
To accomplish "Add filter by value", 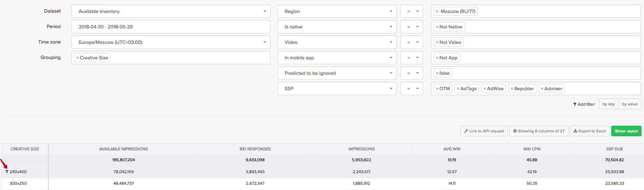I will [x=630, y=104].
